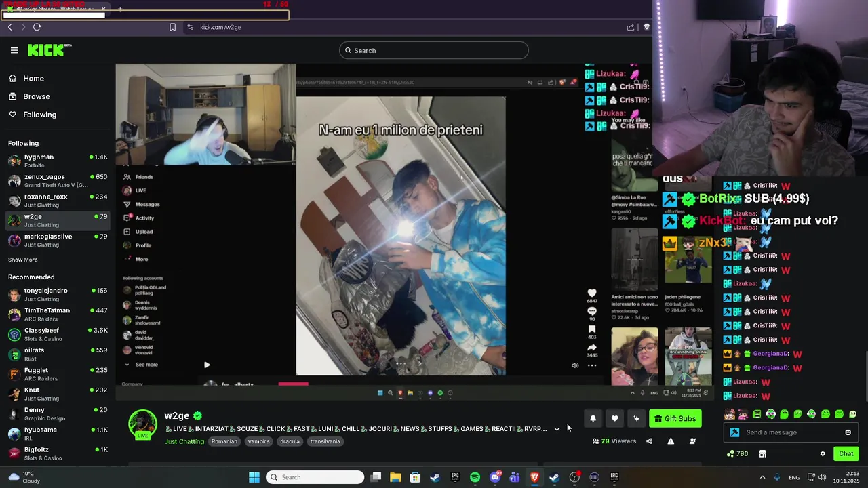The image size is (868, 488).
Task: Open the Kick hamburger menu
Action: coord(14,50)
